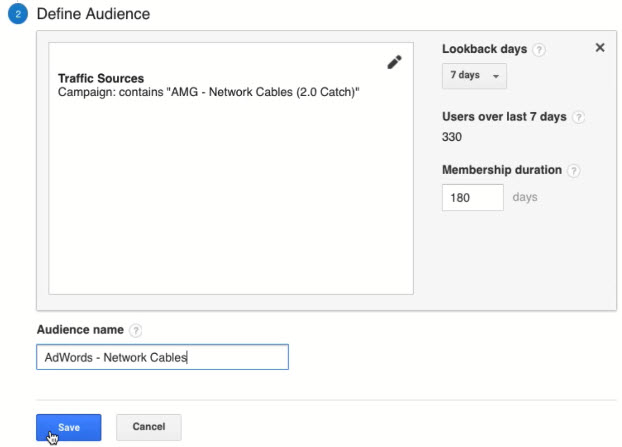Open help for Users over last 7 days

click(x=578, y=117)
